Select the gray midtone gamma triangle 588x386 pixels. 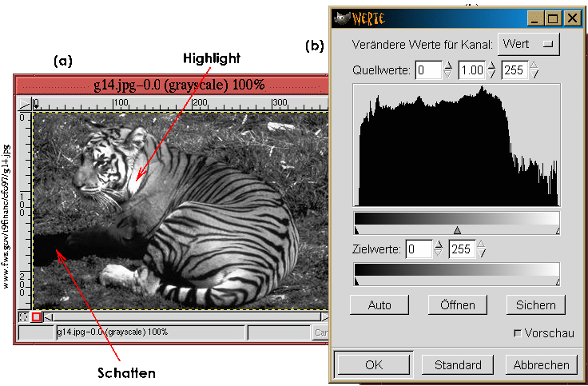coord(457,230)
